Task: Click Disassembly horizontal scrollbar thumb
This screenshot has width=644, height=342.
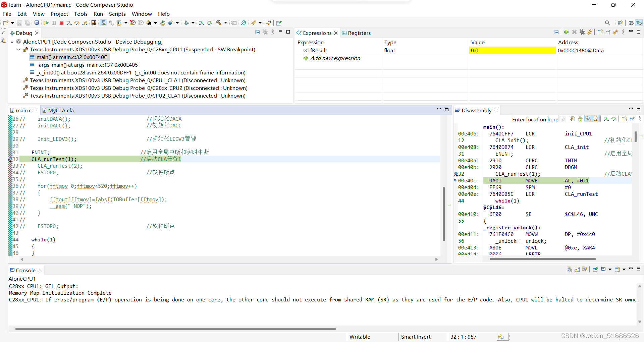Action: pyautogui.click(x=542, y=259)
